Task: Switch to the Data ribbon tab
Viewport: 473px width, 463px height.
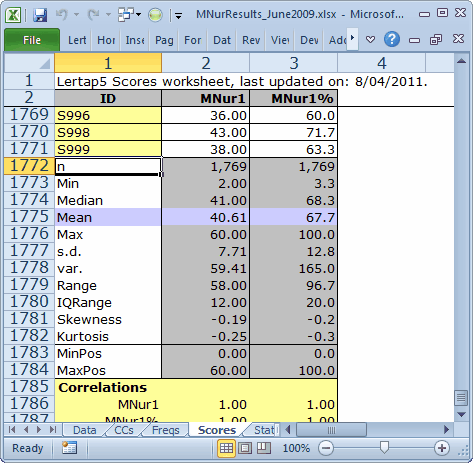Action: click(222, 40)
